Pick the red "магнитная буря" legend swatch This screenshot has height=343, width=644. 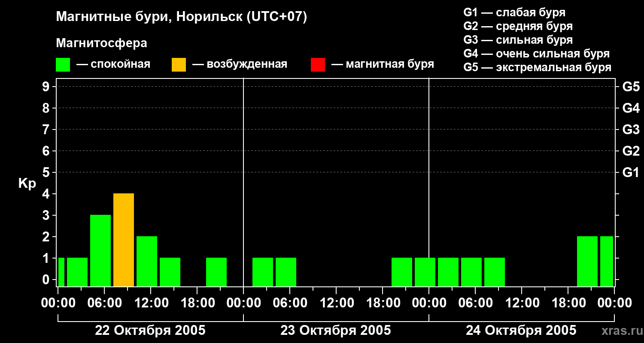tap(318, 65)
